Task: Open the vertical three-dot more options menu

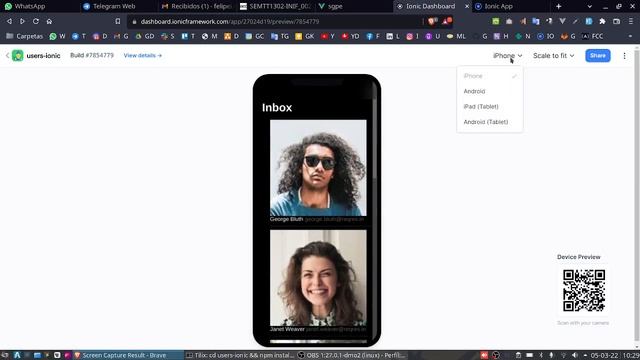Action: click(624, 56)
